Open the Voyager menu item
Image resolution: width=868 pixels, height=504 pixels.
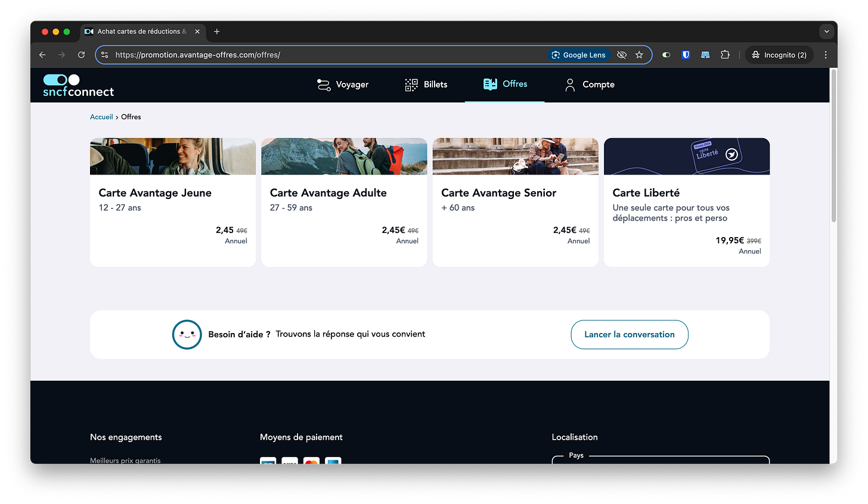[x=343, y=85]
